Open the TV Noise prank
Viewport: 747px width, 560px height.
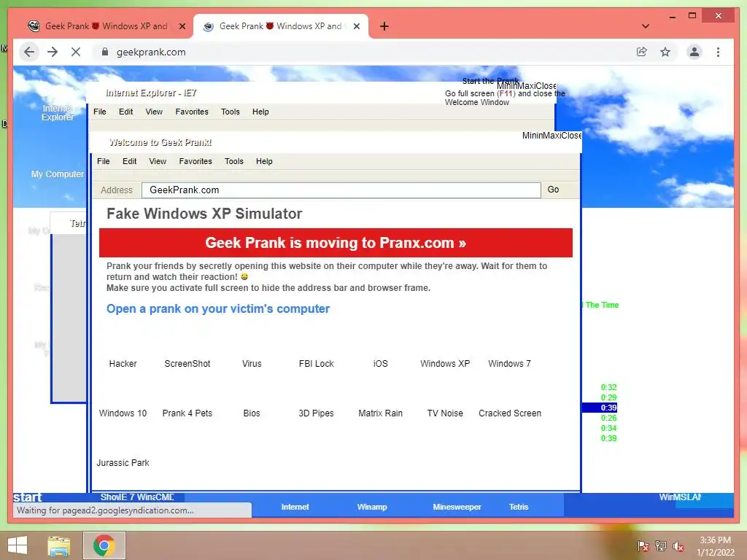tap(445, 413)
